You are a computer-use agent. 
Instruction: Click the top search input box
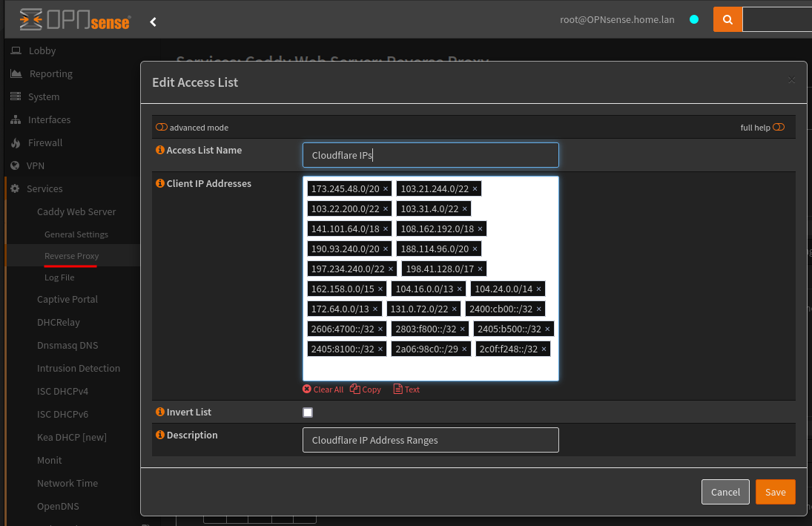777,20
